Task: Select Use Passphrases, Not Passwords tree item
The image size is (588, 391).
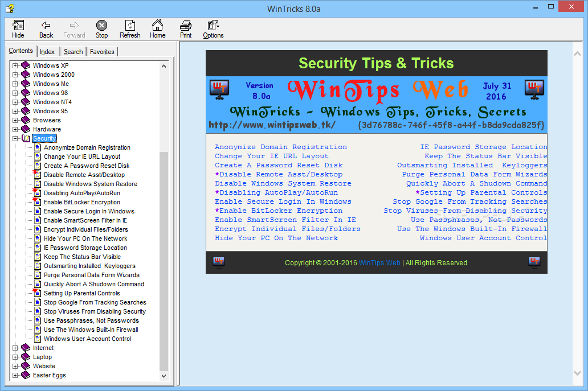Action: tap(91, 320)
